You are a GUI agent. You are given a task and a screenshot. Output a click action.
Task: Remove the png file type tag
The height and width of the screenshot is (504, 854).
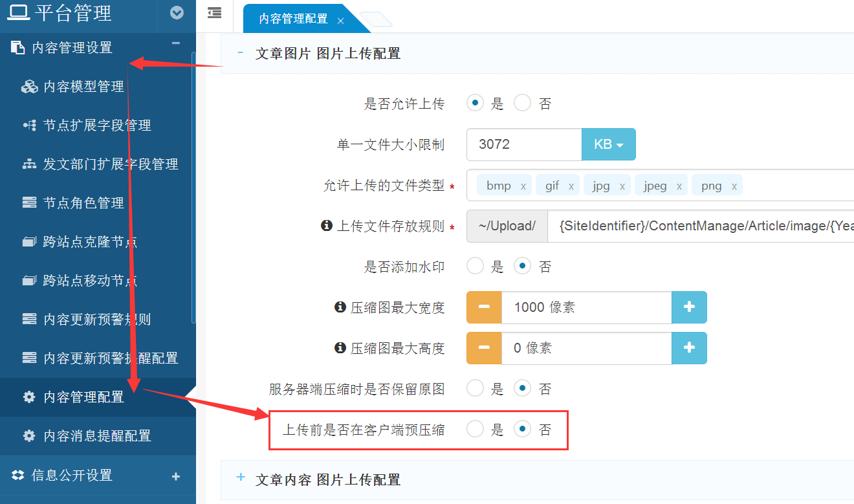point(734,186)
